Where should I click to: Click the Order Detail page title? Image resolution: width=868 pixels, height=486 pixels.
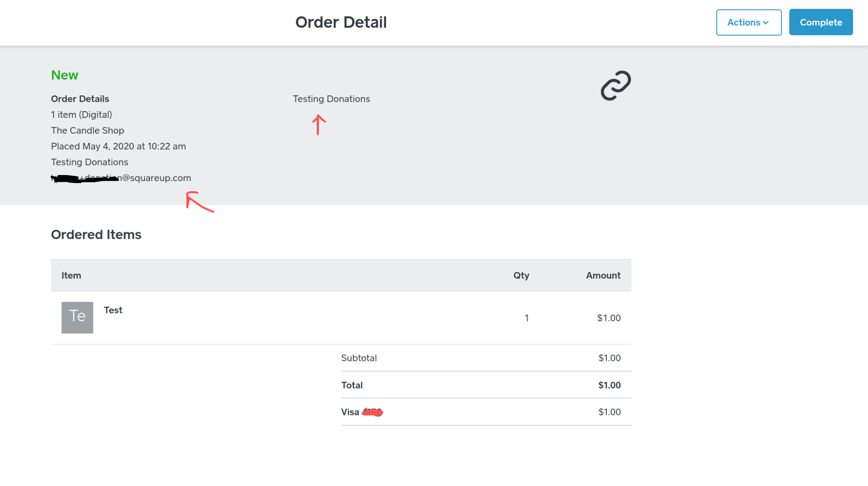[341, 22]
